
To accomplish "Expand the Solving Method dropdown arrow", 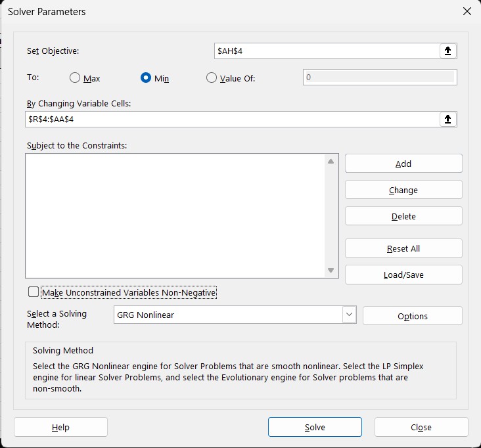I will coord(349,315).
